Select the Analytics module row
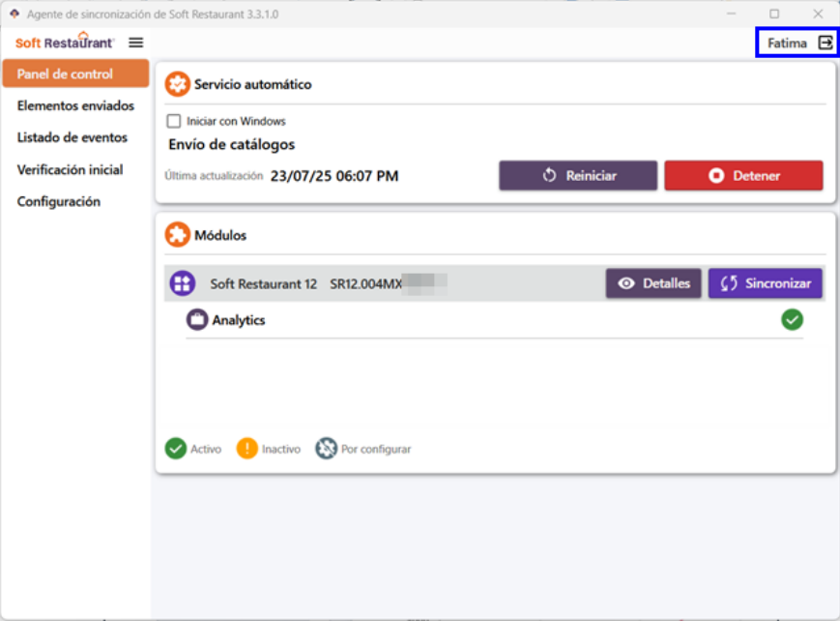This screenshot has height=621, width=840. [494, 320]
